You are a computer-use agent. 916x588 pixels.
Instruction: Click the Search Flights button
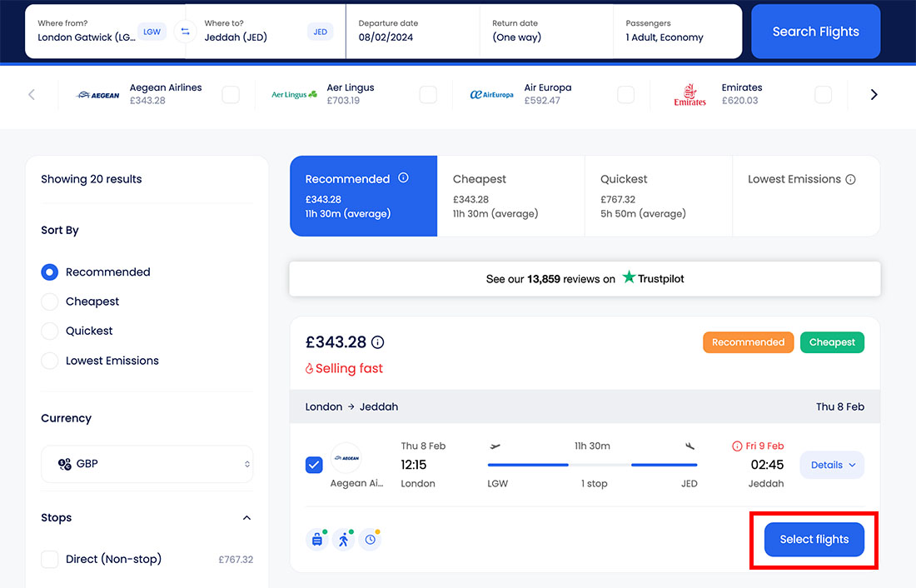click(x=815, y=32)
